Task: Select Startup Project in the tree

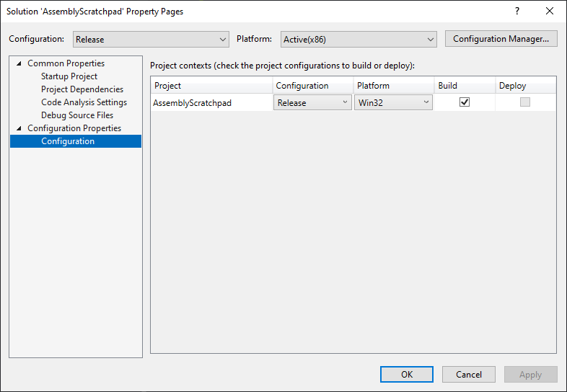Action: pyautogui.click(x=69, y=76)
